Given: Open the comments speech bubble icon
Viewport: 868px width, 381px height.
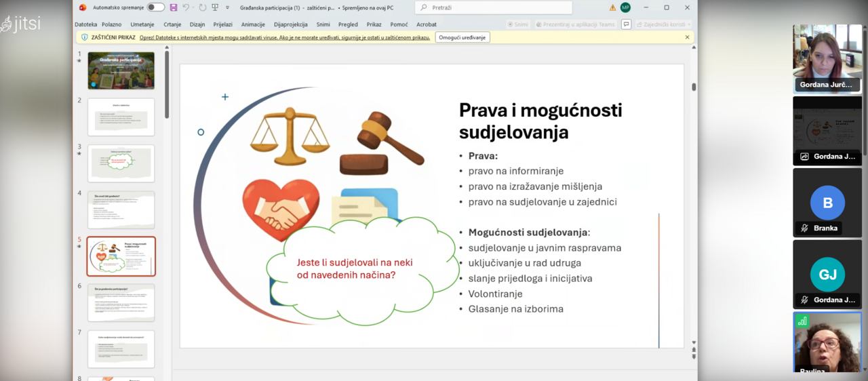Looking at the screenshot, I should click(626, 24).
